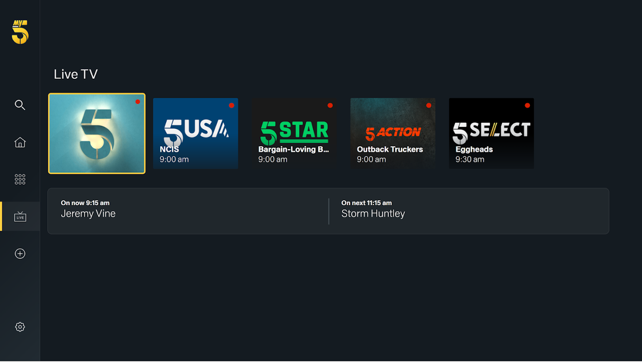Click the Storm Huntley on-next entry
642x364 pixels.
point(373,214)
